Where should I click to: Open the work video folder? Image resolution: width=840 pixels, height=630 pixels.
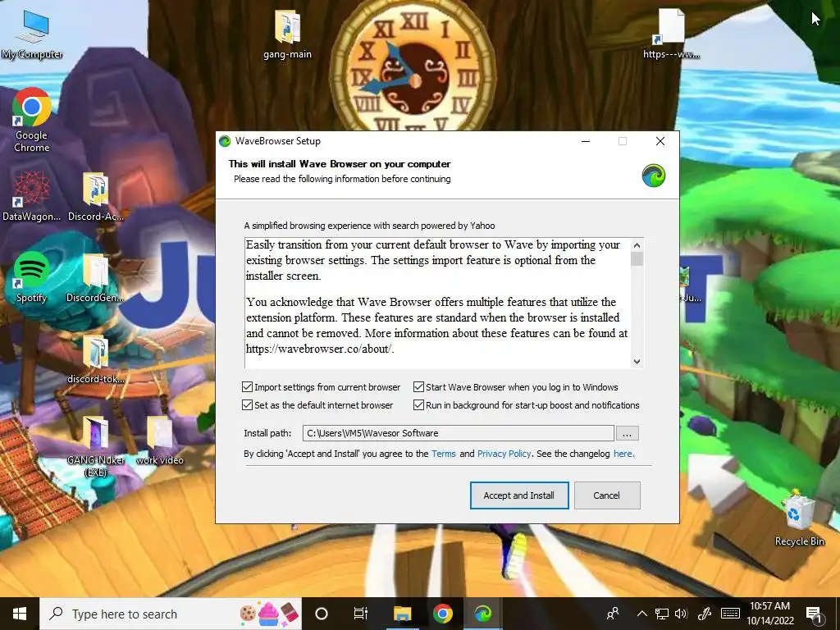click(160, 441)
